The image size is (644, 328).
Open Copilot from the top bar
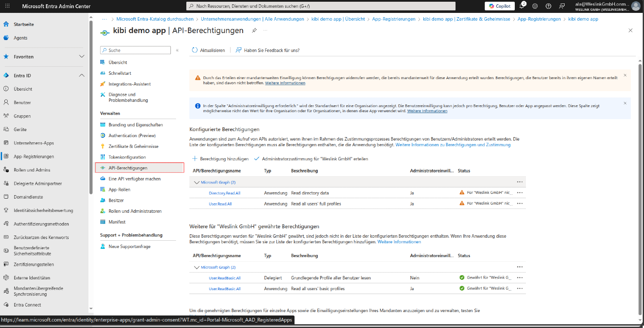coord(499,6)
